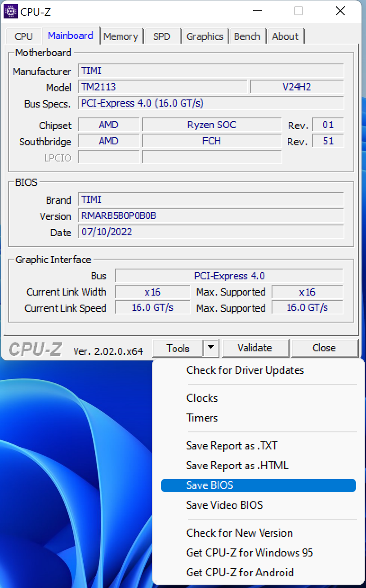Click the Current Link Speed 16.0 GT/s value

click(152, 308)
